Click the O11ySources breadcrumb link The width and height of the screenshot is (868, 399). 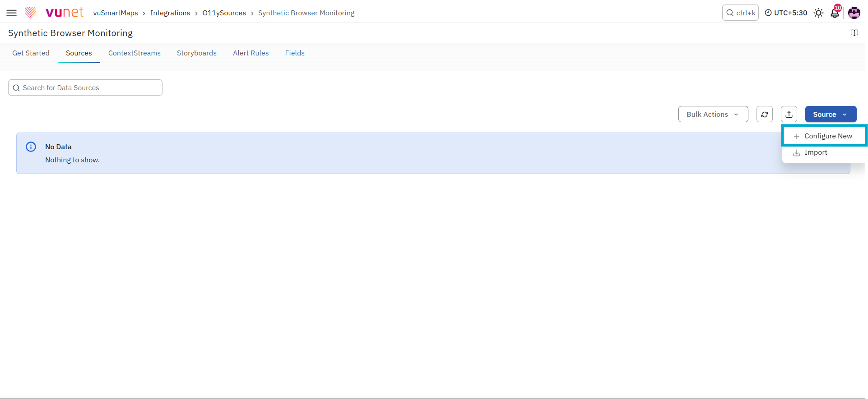pyautogui.click(x=224, y=13)
